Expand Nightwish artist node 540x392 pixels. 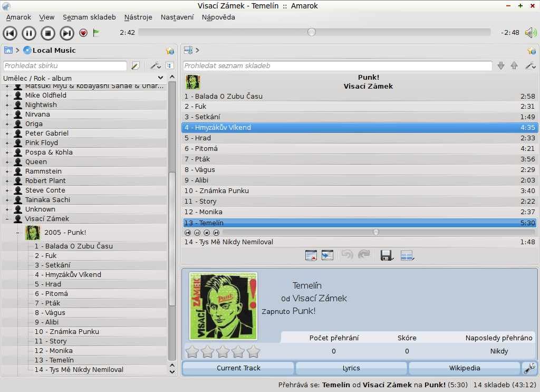pos(7,105)
